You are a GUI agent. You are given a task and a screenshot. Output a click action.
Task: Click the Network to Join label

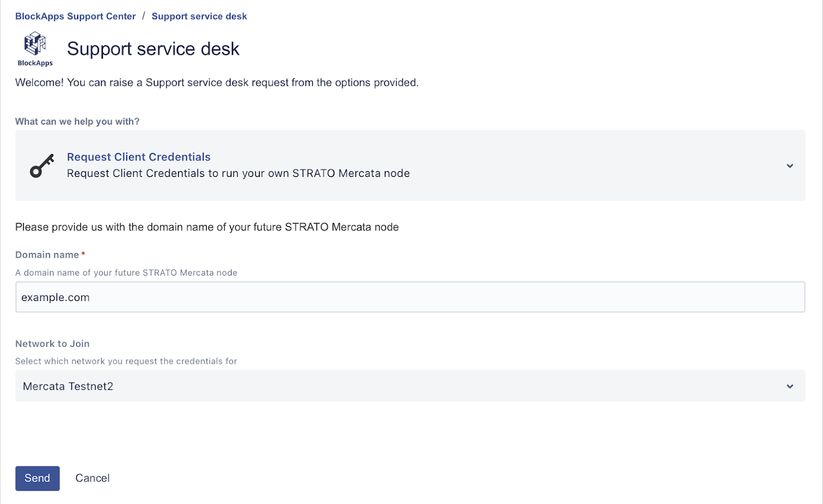52,344
